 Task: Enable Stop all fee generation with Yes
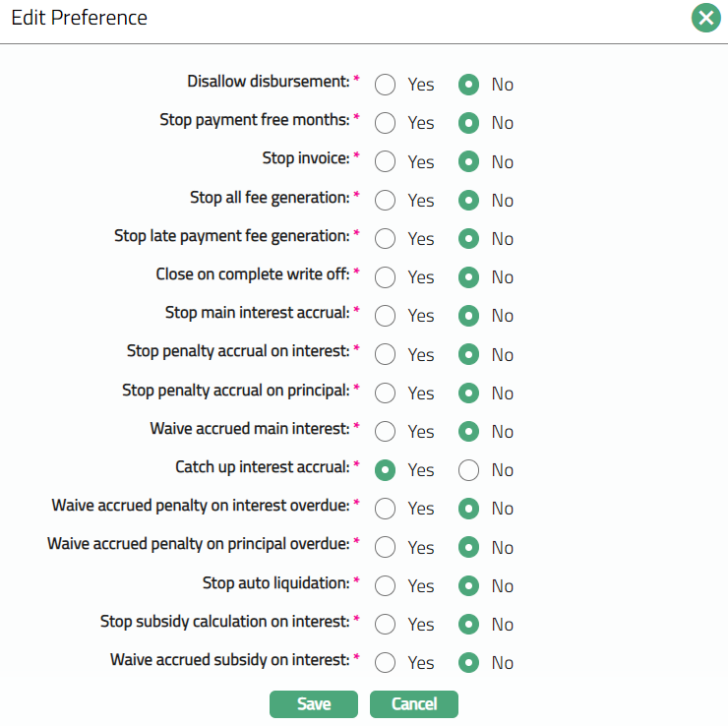386,201
